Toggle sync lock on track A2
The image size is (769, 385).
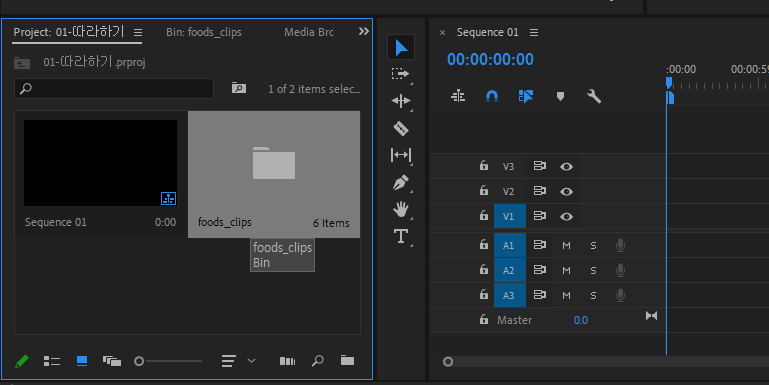(539, 270)
